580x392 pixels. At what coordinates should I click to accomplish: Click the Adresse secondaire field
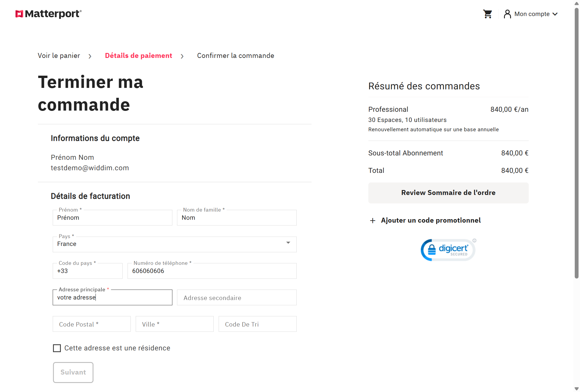tap(237, 297)
